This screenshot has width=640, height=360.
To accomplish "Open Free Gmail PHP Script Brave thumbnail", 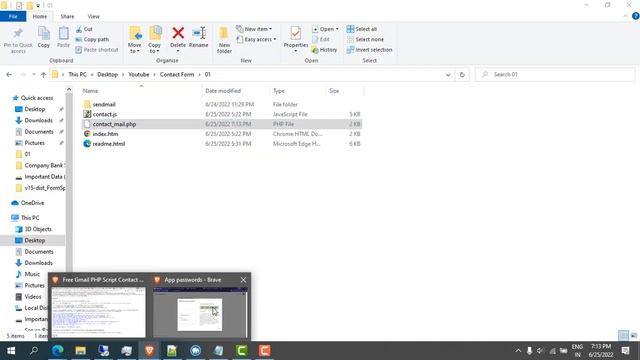I will point(98,312).
